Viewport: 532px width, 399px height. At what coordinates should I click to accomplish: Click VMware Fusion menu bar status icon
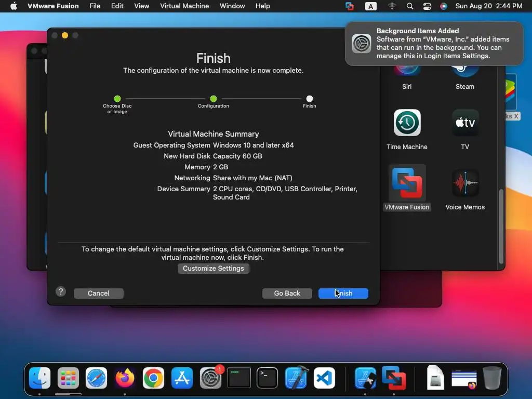[350, 6]
